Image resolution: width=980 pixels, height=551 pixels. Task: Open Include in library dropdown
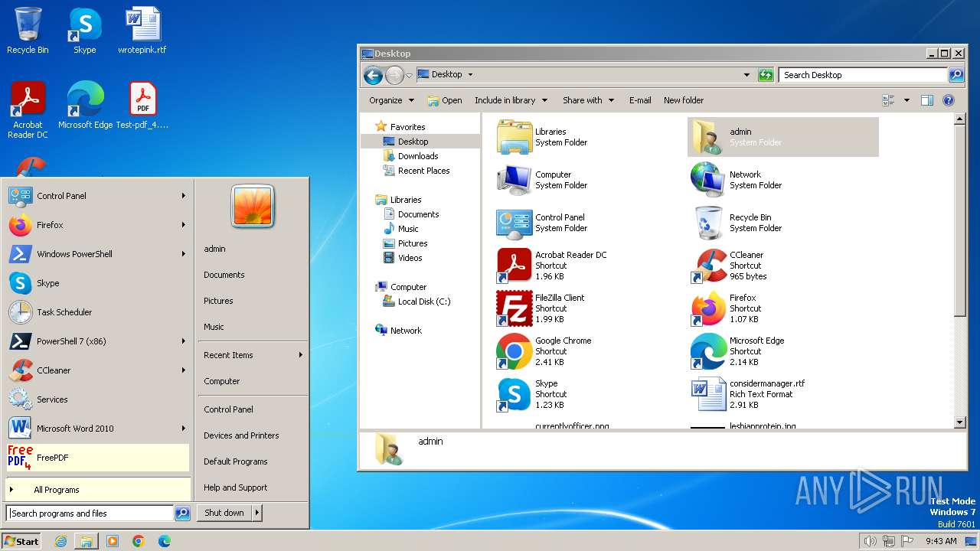(511, 100)
